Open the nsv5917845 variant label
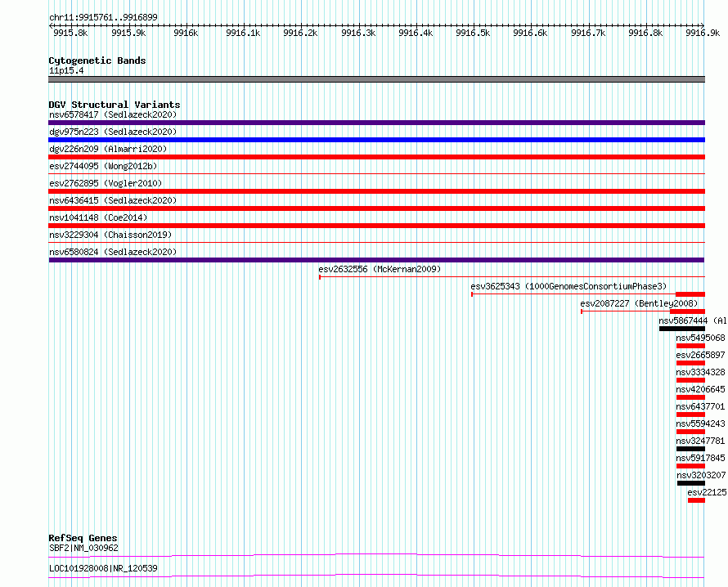The image size is (728, 587). [x=700, y=458]
